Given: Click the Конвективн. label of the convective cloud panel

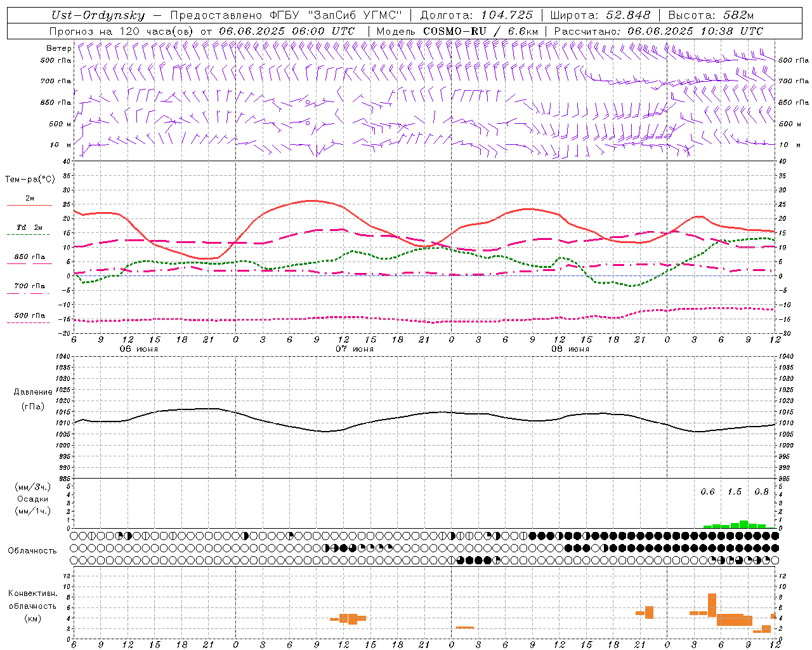Looking at the screenshot, I should click(33, 594).
